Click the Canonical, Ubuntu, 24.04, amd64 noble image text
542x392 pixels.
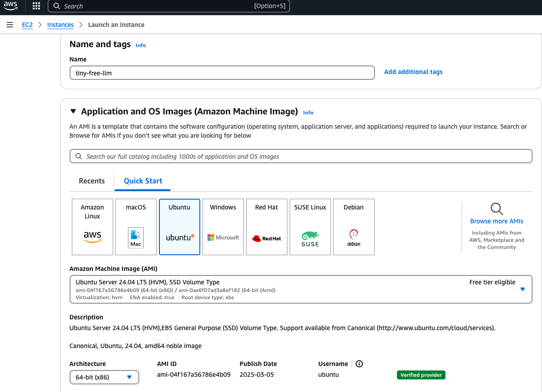click(x=136, y=346)
